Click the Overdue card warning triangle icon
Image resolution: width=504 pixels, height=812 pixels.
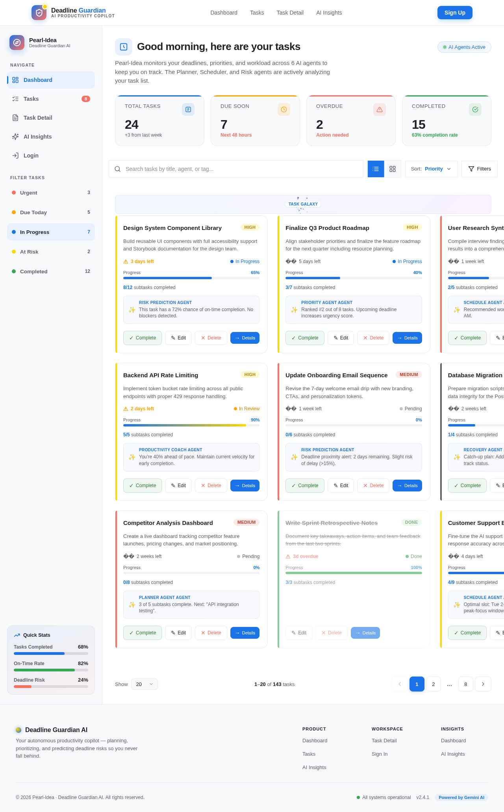(x=380, y=109)
